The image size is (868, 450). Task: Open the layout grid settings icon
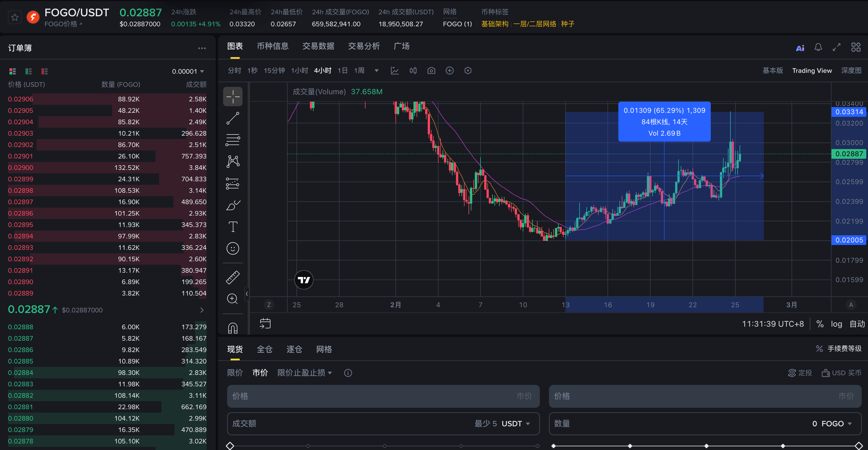coord(856,47)
